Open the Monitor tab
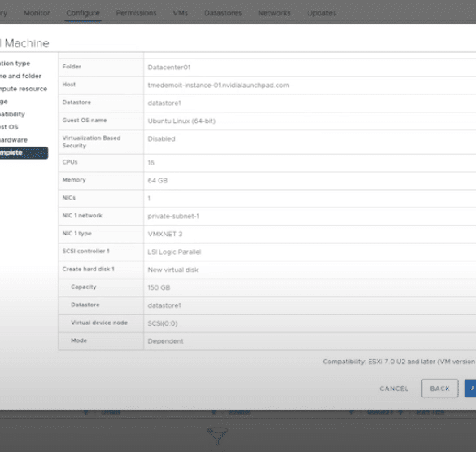476x452 pixels. (37, 13)
